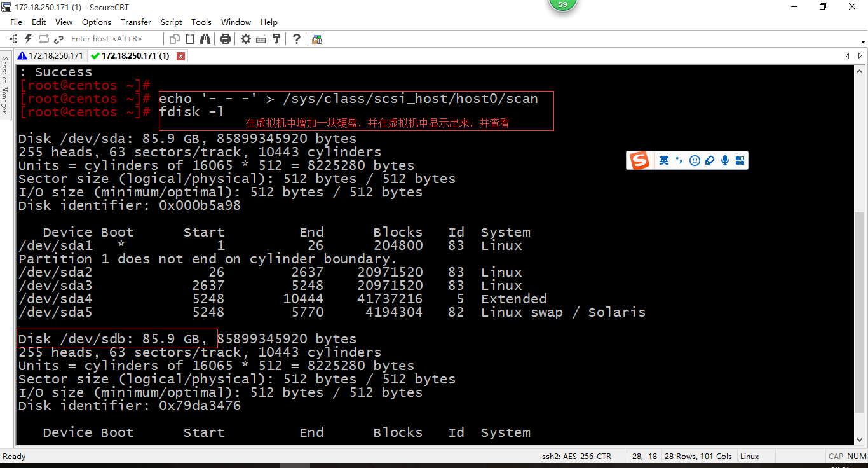868x468 pixels.
Task: Click the /dev/sda4 Extended row
Action: point(282,299)
